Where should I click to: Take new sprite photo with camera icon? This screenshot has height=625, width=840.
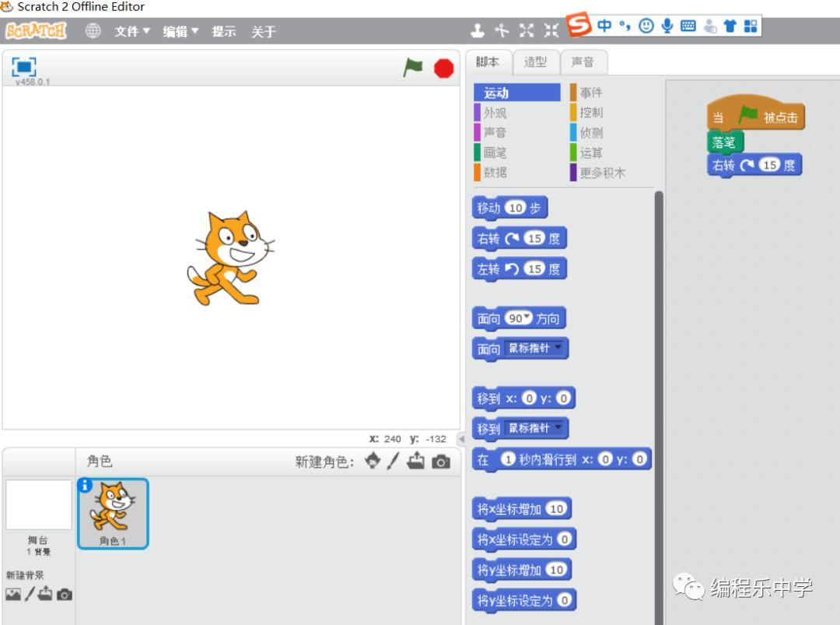[x=441, y=462]
